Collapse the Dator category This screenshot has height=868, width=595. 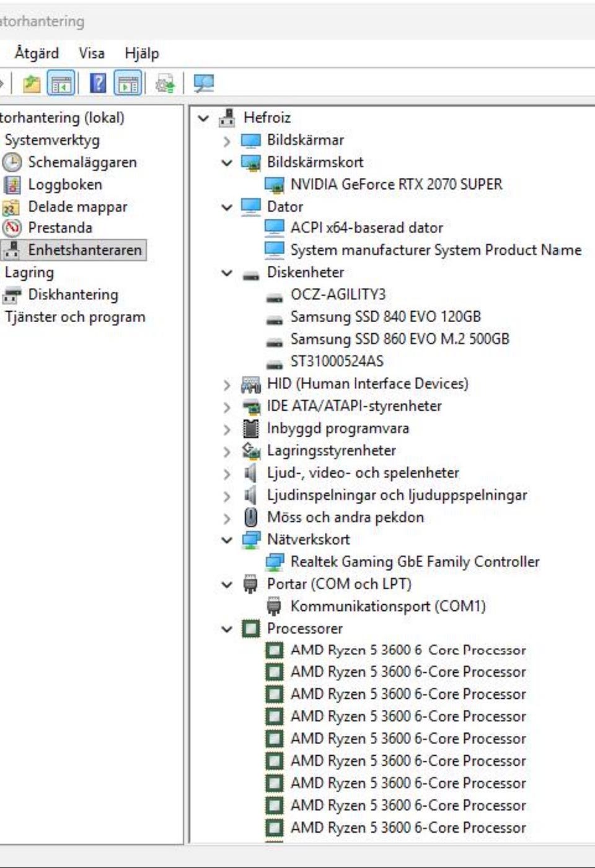pos(227,207)
